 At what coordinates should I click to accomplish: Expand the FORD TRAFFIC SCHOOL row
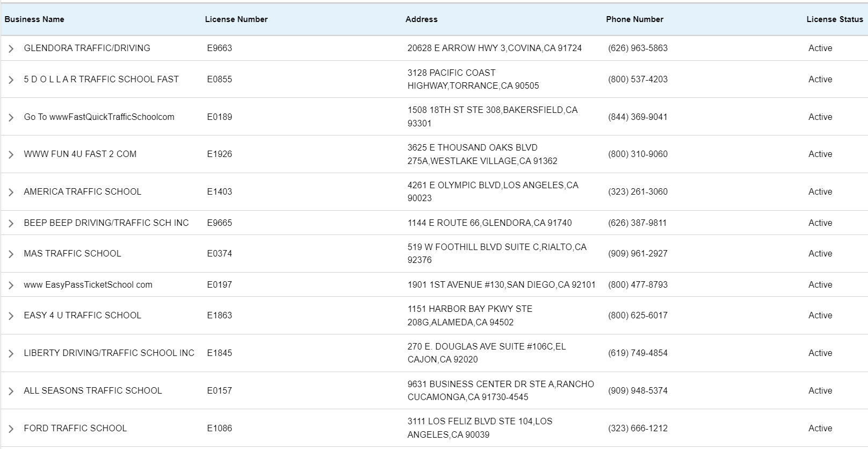(11, 429)
